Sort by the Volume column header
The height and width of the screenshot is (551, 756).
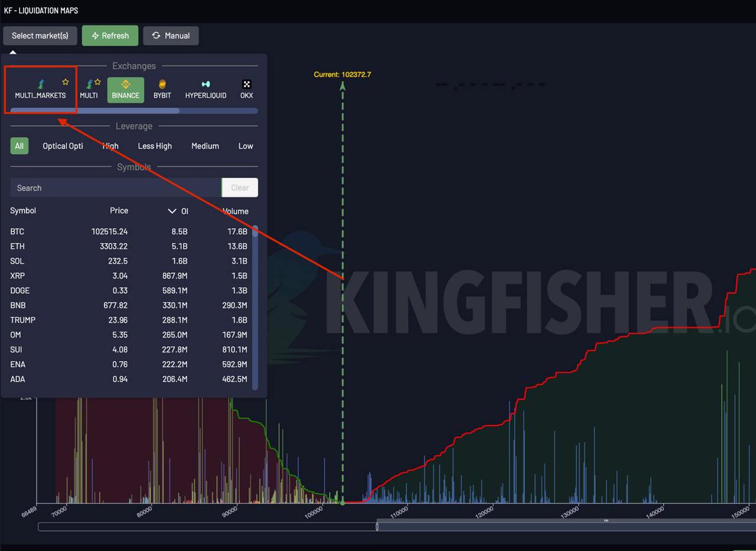236,211
